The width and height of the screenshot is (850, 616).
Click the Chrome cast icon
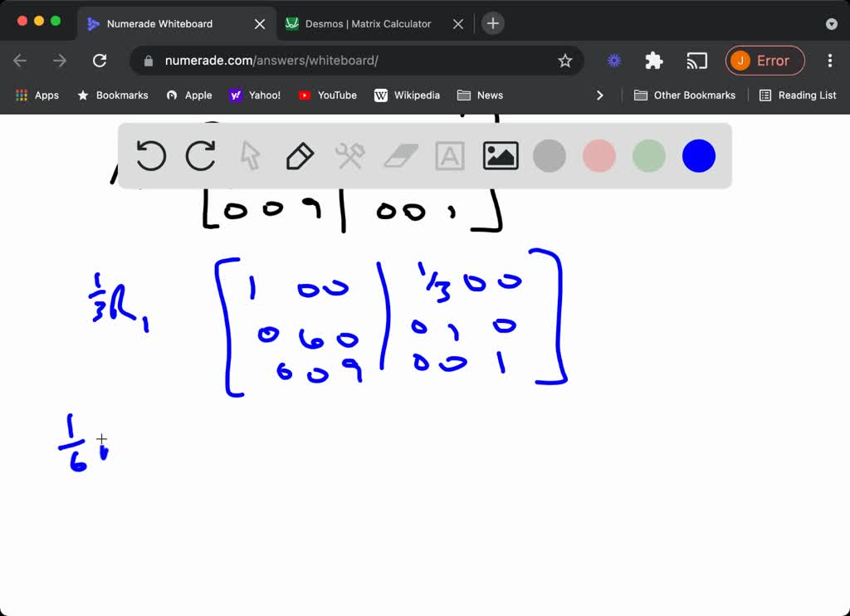[696, 61]
